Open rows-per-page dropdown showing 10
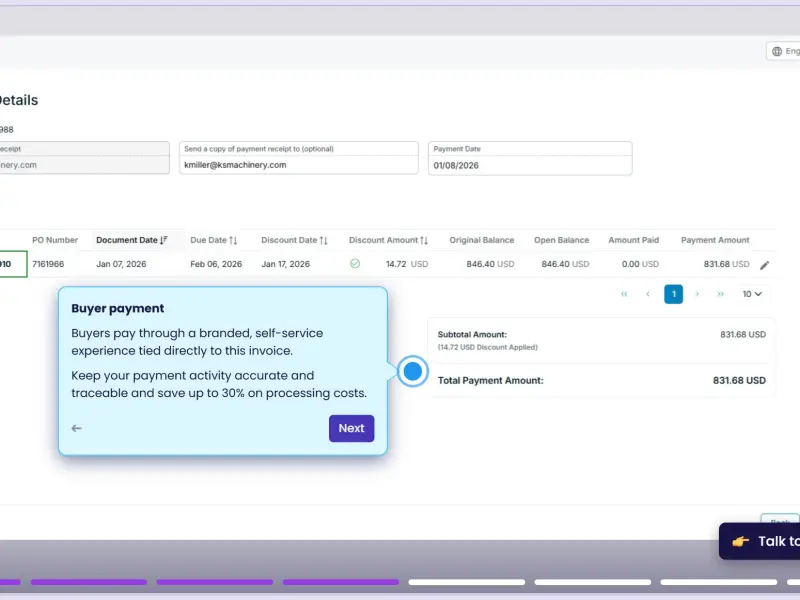 [x=752, y=294]
